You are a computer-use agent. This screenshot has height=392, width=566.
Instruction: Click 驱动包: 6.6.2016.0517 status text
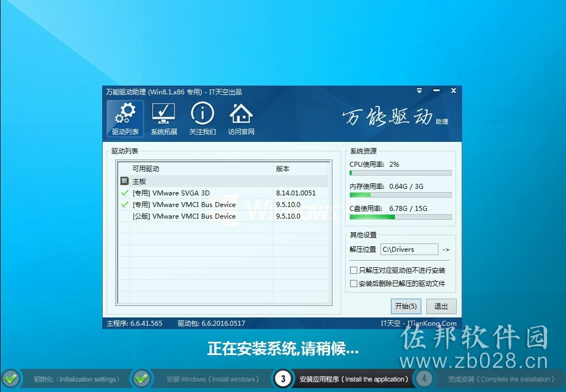point(211,324)
